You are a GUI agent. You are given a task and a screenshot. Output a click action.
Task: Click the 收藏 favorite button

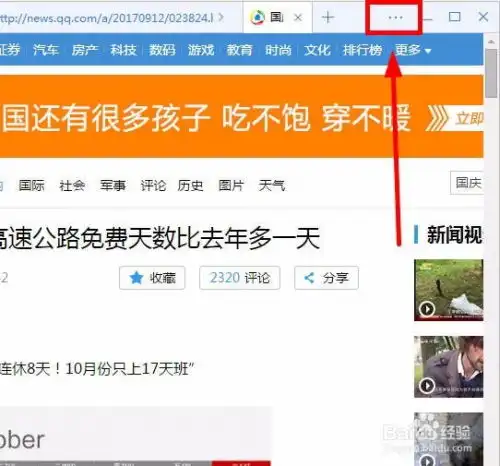152,278
